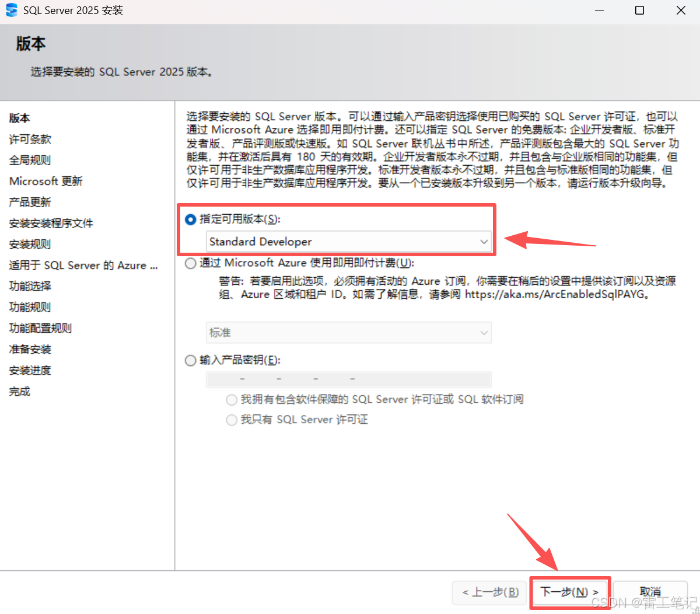This screenshot has height=614, width=700.
Task: Click the https://aka.ms/ArcEnabledSqlPAYG URL text
Action: click(555, 295)
